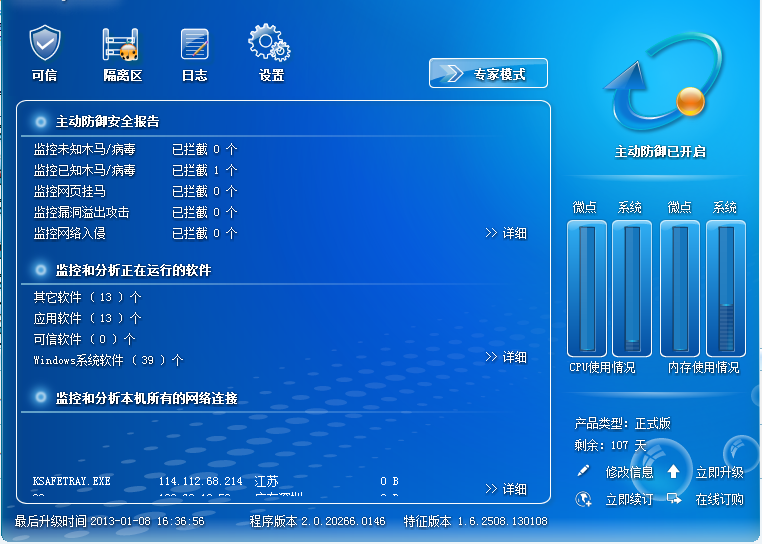Expand 详细 for the network connections section
This screenshot has height=544, width=762.
506,489
